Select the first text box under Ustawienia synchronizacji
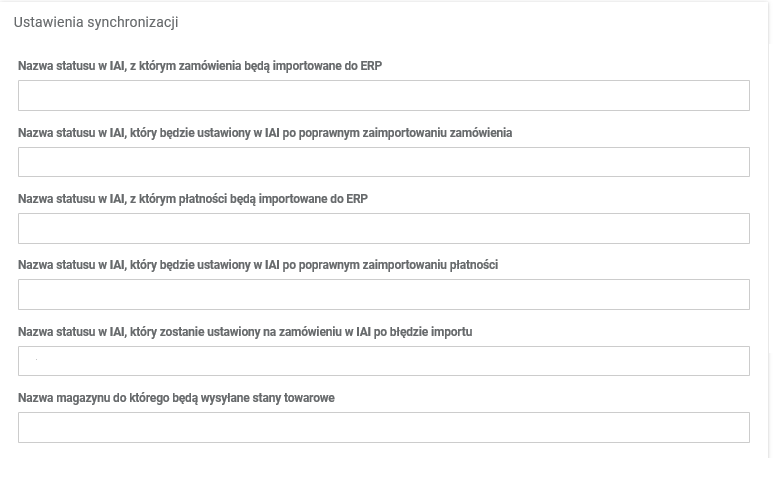774x491 pixels. (383, 96)
